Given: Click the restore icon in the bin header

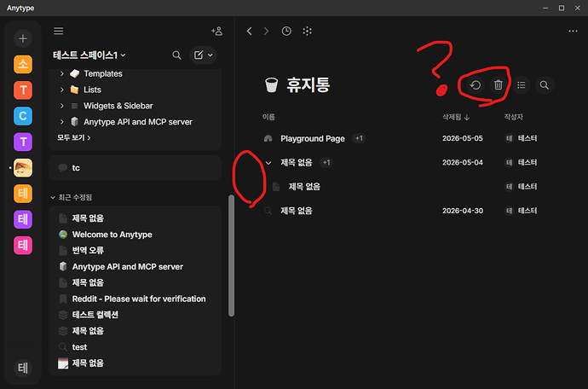Looking at the screenshot, I should (x=476, y=84).
